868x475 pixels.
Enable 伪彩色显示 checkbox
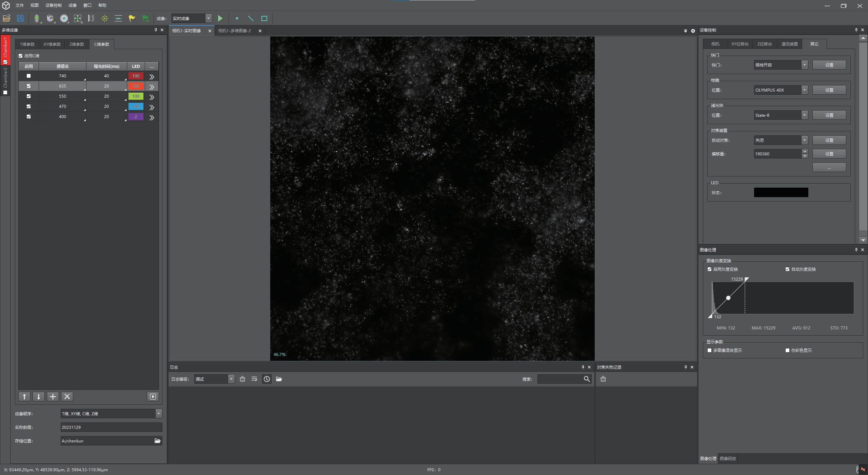point(787,350)
